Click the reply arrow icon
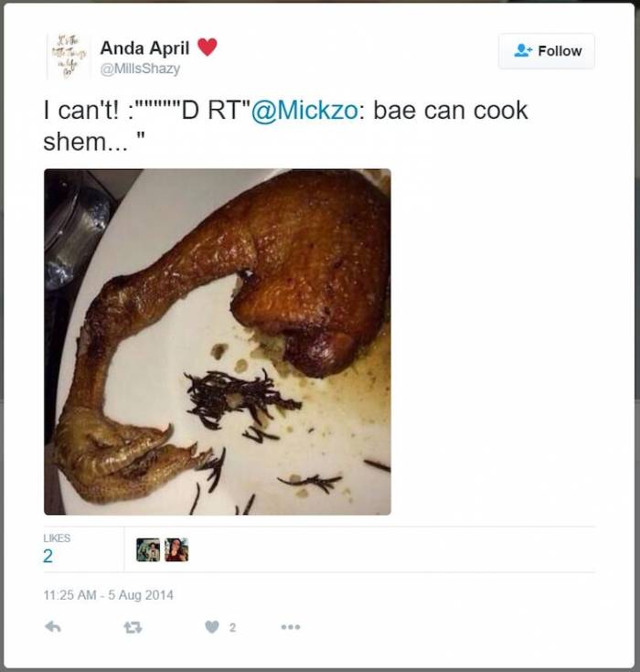 point(53,627)
